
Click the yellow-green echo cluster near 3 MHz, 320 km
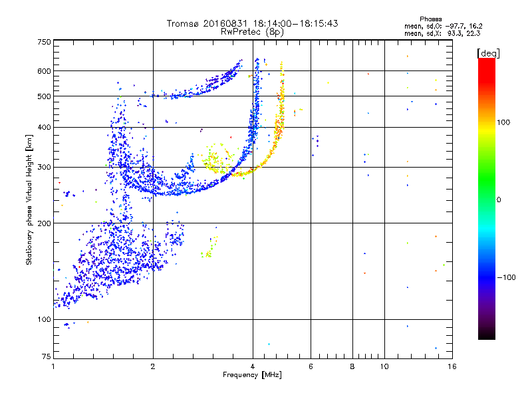(217, 159)
